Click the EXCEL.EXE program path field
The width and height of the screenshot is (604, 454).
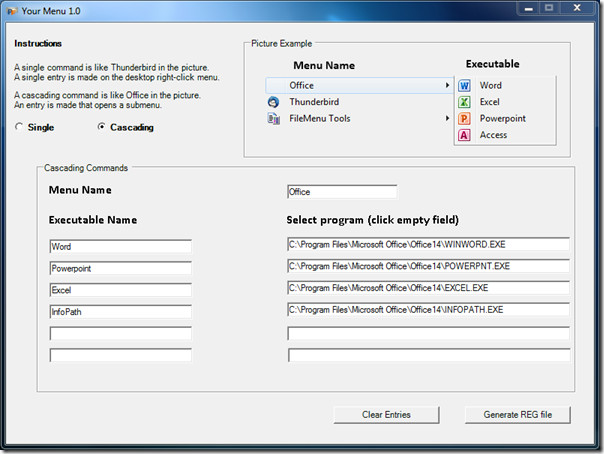429,288
